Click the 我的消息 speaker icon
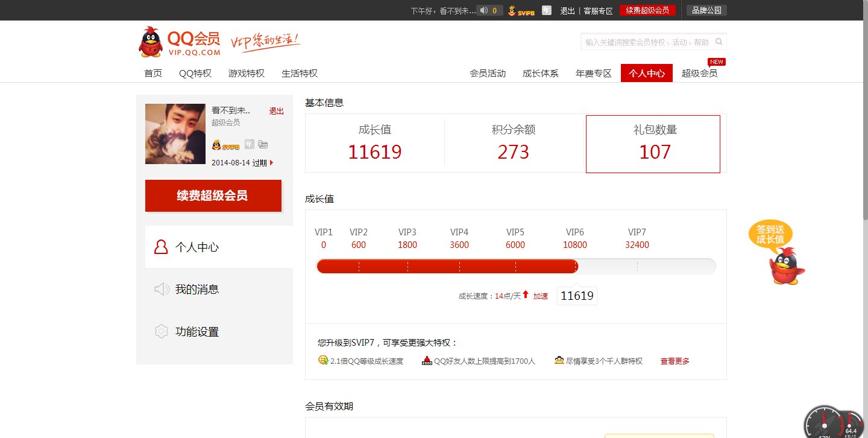The width and height of the screenshot is (868, 438). pos(161,288)
